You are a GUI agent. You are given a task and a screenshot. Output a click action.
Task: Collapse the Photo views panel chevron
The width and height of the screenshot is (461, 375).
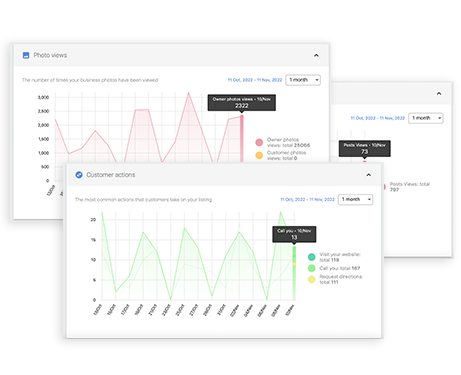[x=316, y=55]
